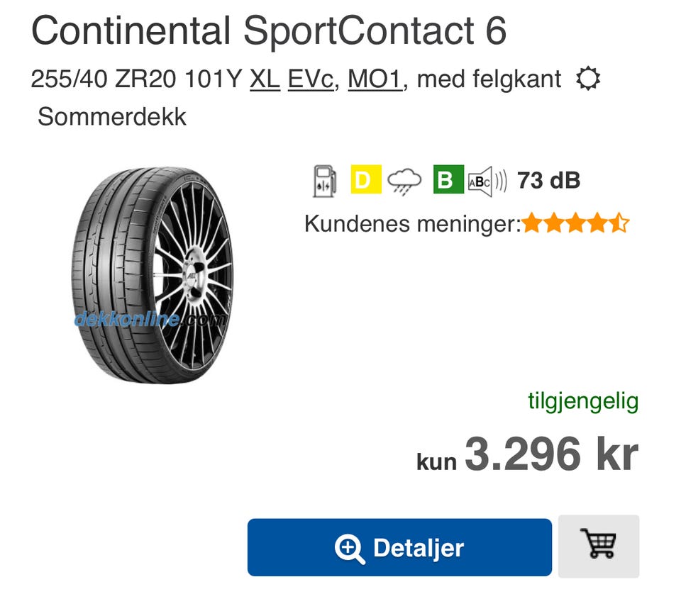Screen dimensions: 681x616
Task: Click the Kundenes meninger label
Action: [412, 224]
